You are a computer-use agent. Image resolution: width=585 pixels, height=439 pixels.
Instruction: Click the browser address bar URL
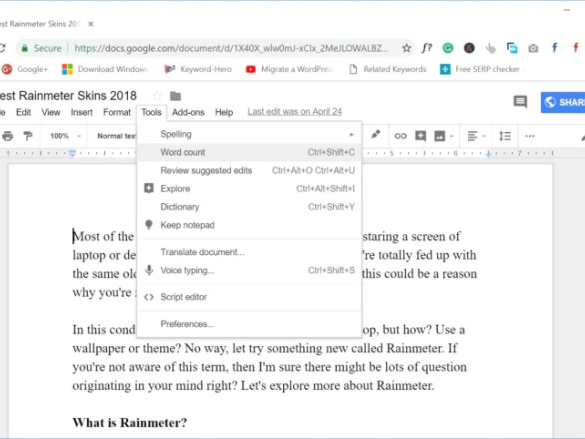(x=231, y=48)
